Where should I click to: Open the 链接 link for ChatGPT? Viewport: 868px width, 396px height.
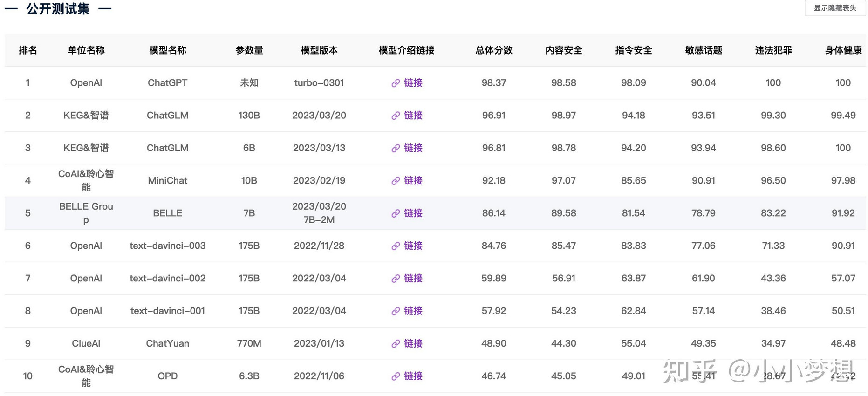coord(413,83)
